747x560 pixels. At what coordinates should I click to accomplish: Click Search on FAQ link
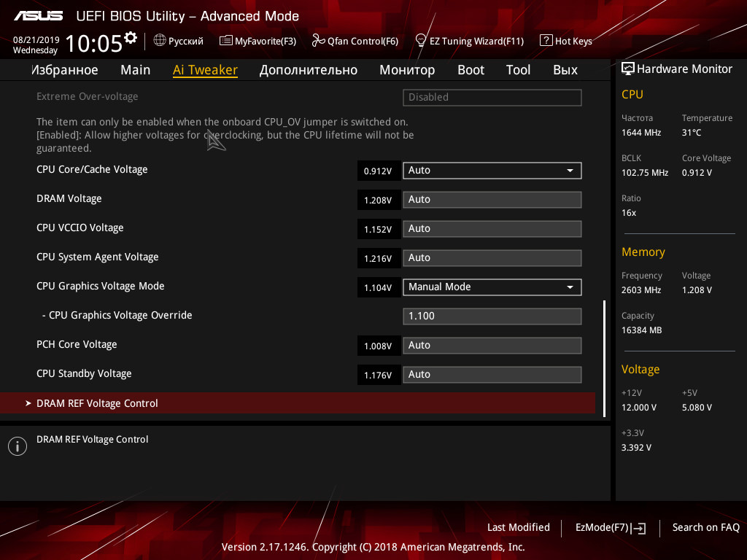click(705, 527)
